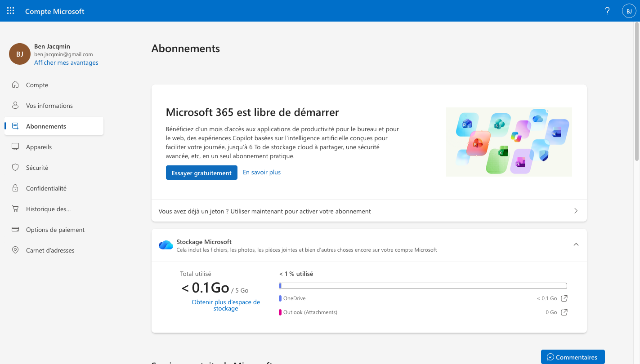This screenshot has height=364, width=640.
Task: Click the BJ profile avatar in sidebar
Action: tap(20, 54)
